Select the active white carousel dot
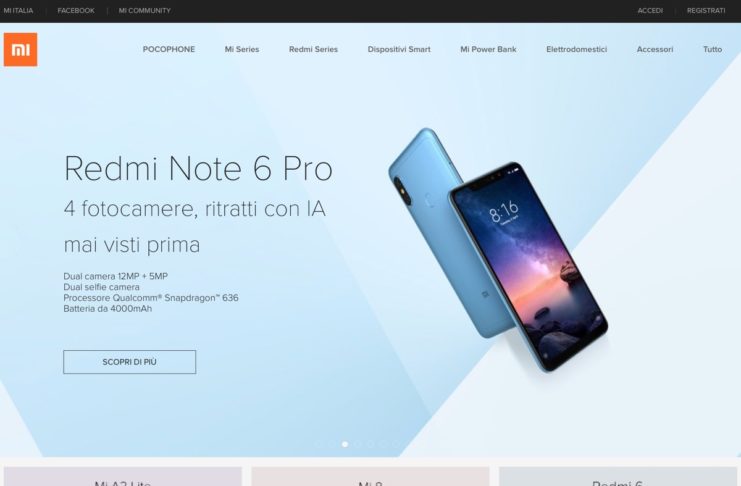Viewport: 741px width, 486px height. point(345,444)
